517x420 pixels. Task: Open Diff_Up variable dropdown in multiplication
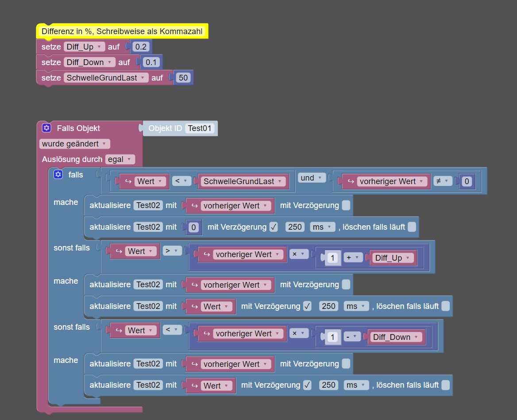(x=393, y=258)
